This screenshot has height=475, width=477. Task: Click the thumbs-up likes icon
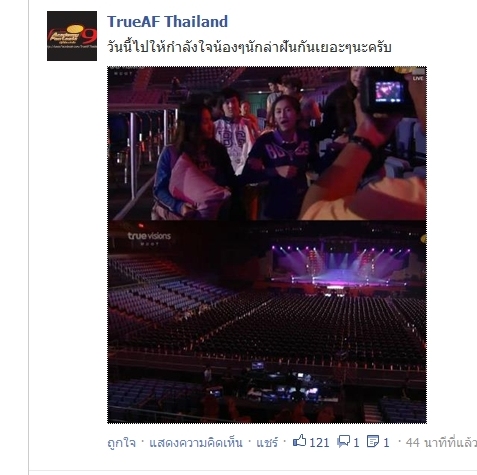(299, 441)
